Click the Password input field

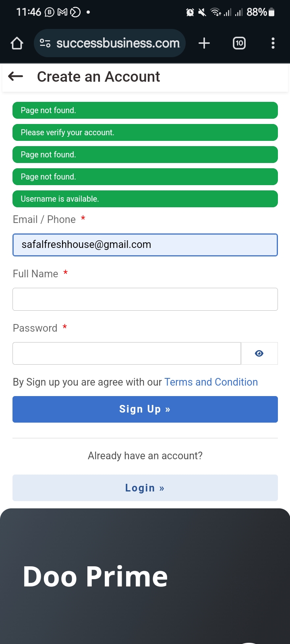click(x=126, y=353)
